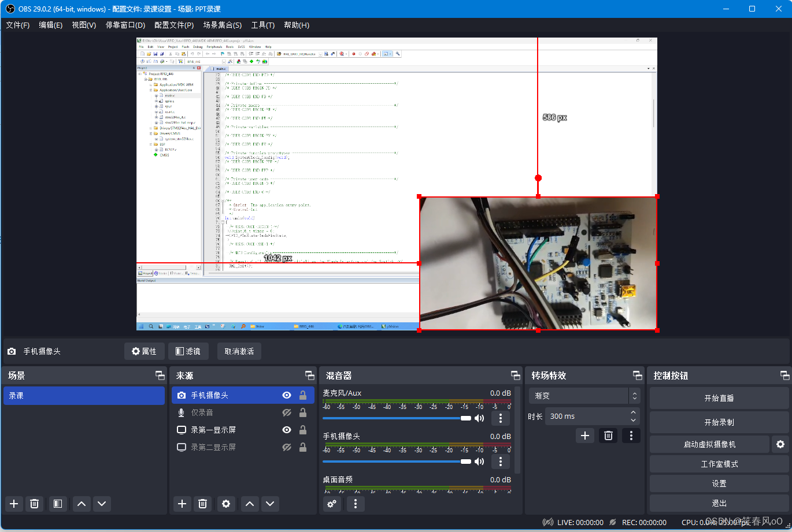The image size is (792, 532).
Task: Open source properties gear in Sources panel
Action: click(226, 504)
